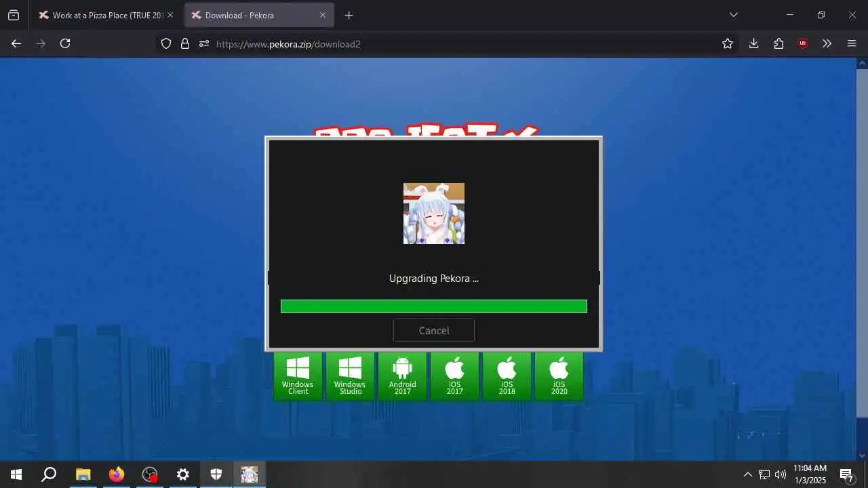Show hidden system tray icons
This screenshot has width=868, height=488.
click(x=748, y=474)
